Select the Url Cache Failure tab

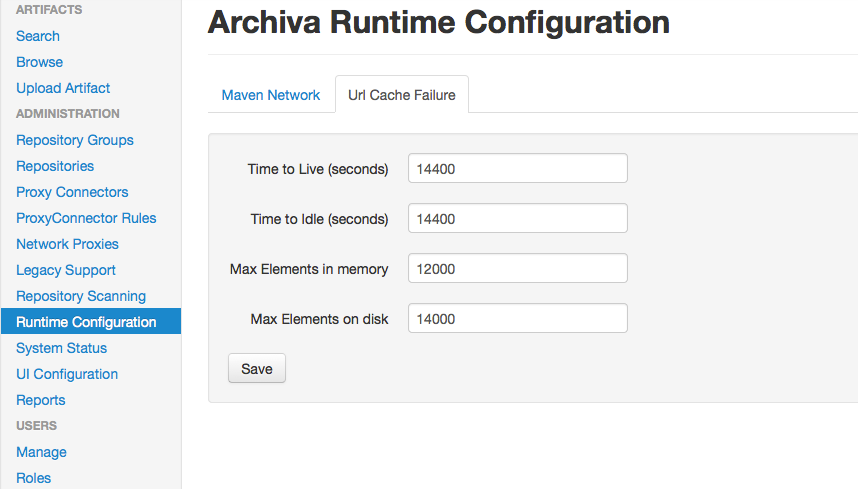click(x=401, y=95)
